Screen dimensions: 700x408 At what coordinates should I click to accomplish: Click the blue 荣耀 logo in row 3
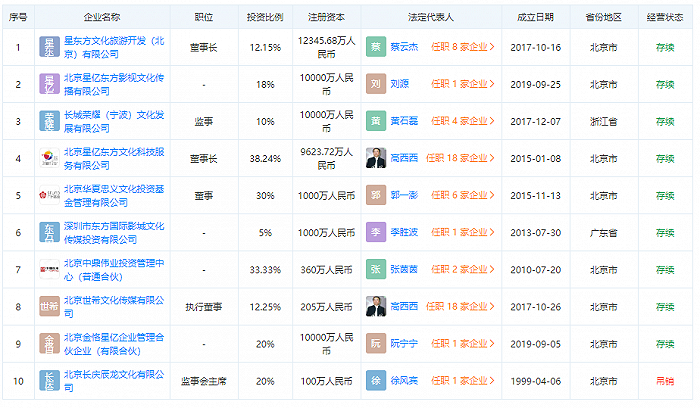tap(50, 121)
